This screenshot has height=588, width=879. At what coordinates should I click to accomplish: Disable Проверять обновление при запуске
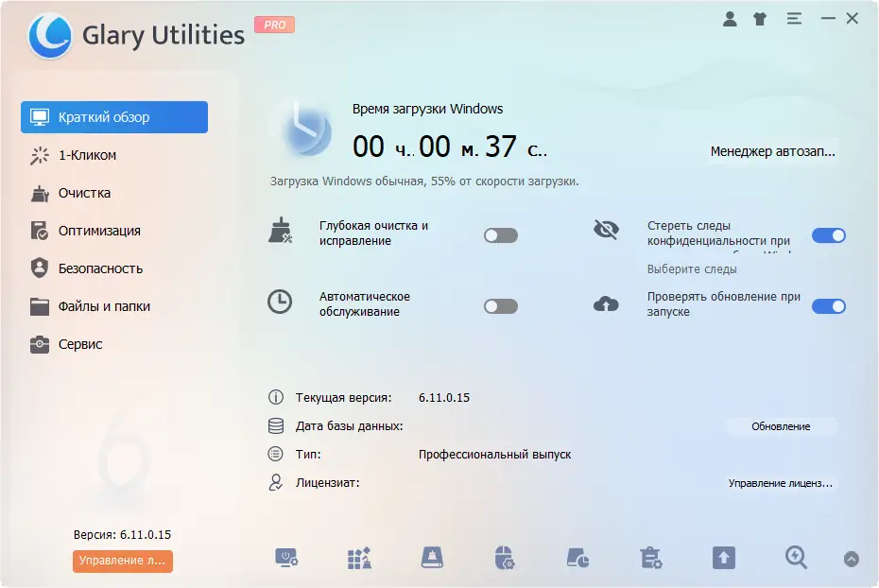829,305
